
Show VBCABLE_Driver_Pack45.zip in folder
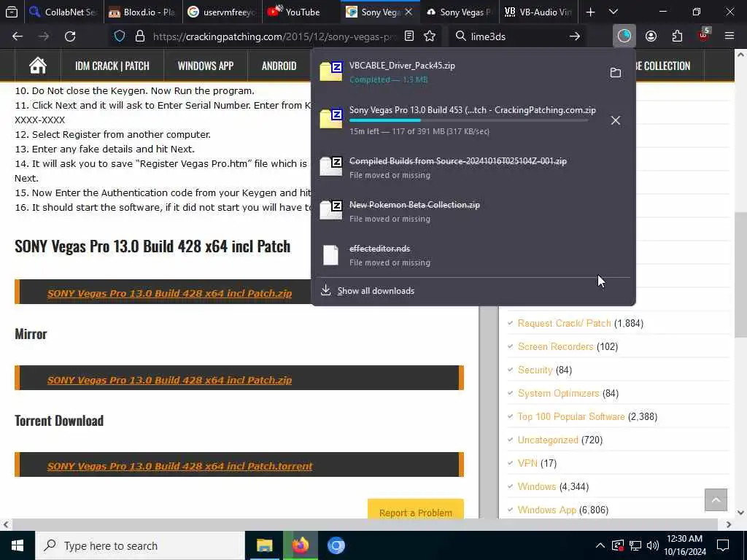616,72
